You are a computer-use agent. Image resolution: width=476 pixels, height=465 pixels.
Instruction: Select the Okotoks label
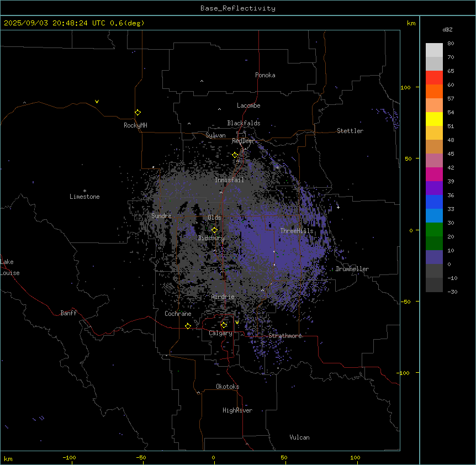[228, 387]
